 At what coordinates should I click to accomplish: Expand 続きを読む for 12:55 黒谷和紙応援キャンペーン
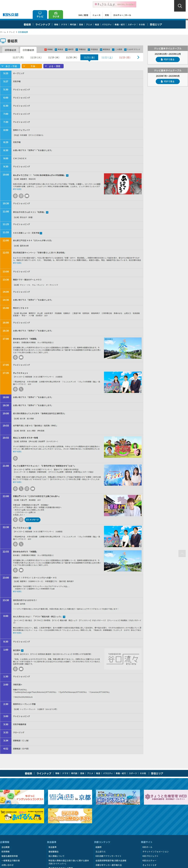click(17, 263)
